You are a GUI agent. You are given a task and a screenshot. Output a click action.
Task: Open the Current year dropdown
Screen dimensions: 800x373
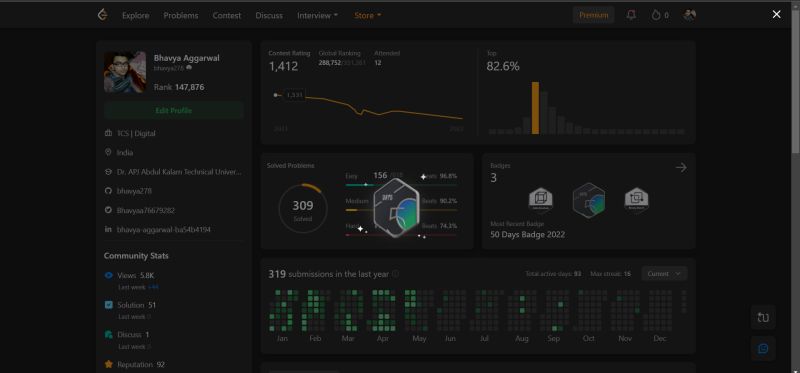pyautogui.click(x=664, y=273)
